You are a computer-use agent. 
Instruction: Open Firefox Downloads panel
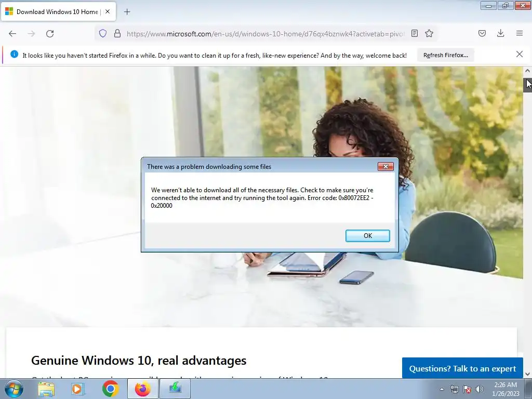[x=500, y=33]
